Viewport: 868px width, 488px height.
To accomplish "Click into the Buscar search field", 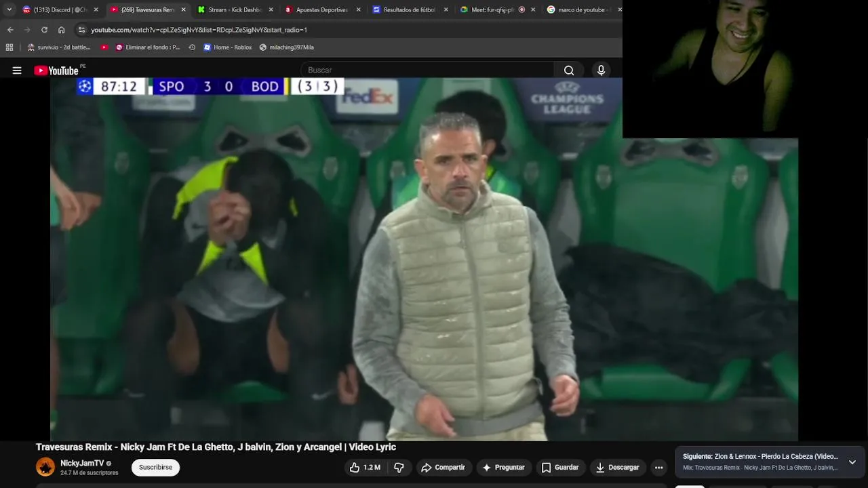I will (x=427, y=70).
